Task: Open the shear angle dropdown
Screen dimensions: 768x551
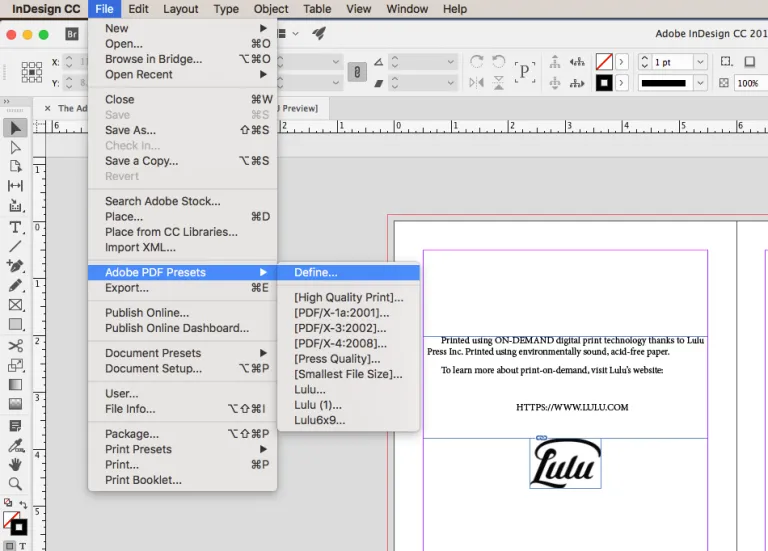Action: [x=450, y=83]
